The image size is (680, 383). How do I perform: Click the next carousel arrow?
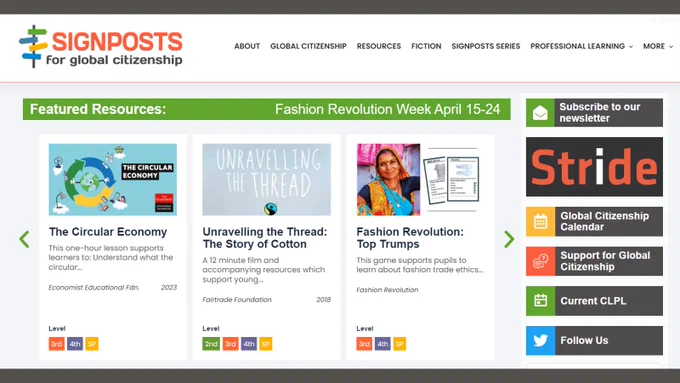tap(509, 239)
